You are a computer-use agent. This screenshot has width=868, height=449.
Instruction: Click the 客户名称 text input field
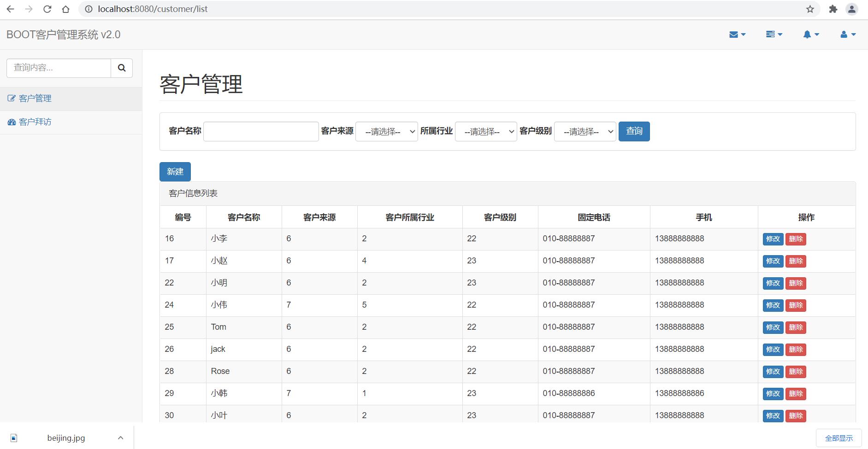coord(261,131)
